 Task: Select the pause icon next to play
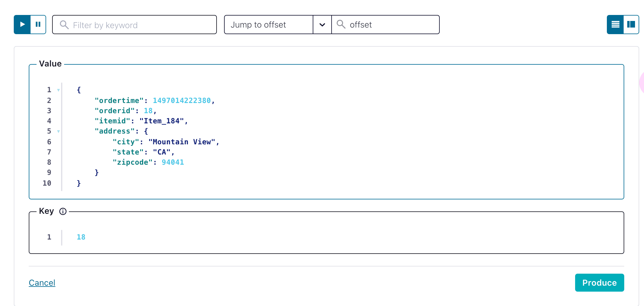(38, 24)
